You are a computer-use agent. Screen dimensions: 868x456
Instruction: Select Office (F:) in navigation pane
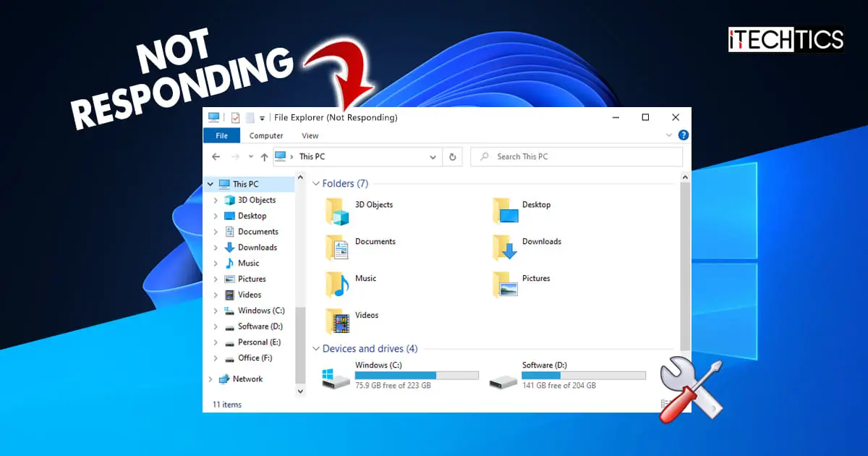click(247, 358)
